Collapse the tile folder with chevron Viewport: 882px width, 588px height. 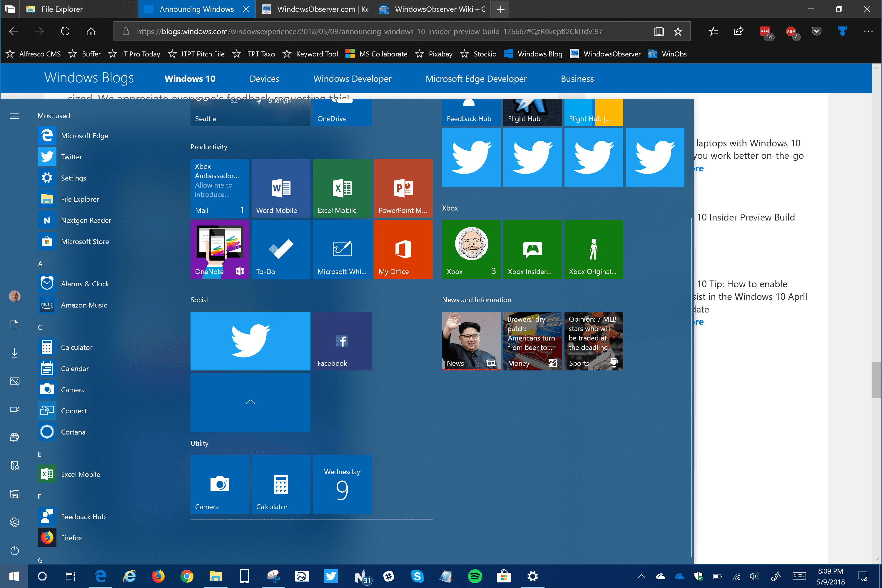[x=250, y=402]
